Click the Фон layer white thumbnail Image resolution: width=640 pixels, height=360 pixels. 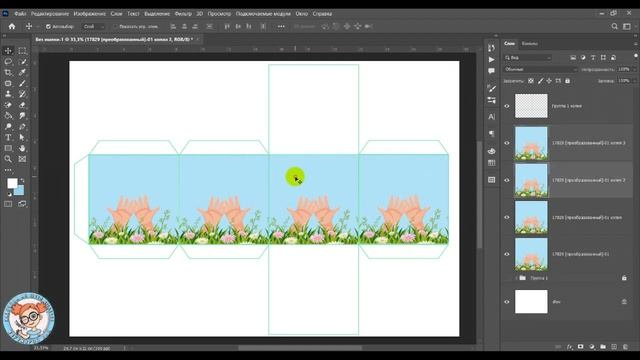531,302
